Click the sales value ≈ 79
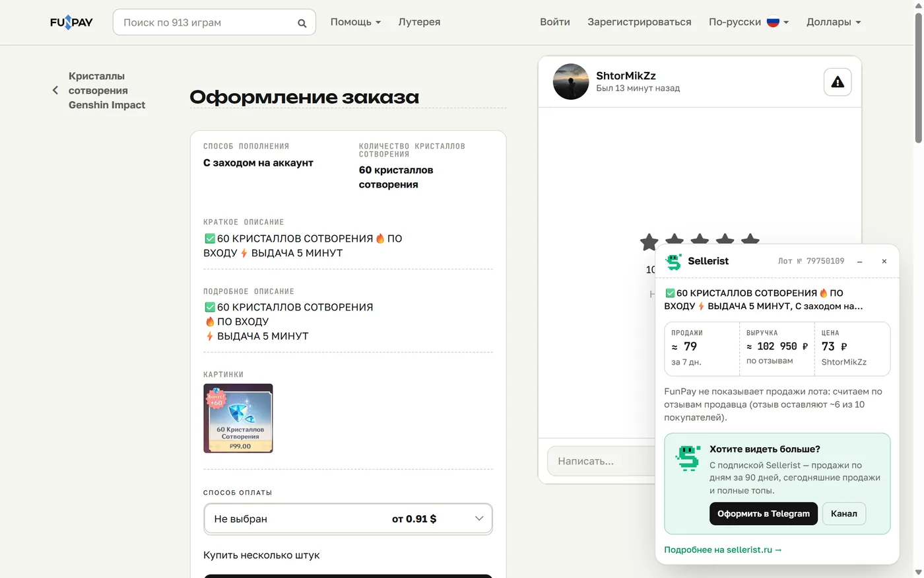The image size is (924, 578). pos(684,347)
